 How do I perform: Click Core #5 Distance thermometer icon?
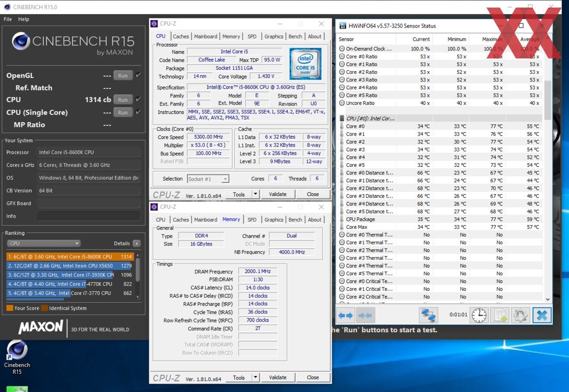(x=342, y=212)
